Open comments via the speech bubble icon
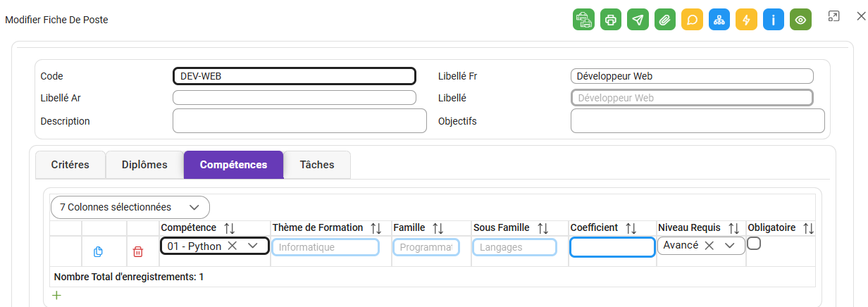Screen dimensions: 868x307 [x=692, y=20]
